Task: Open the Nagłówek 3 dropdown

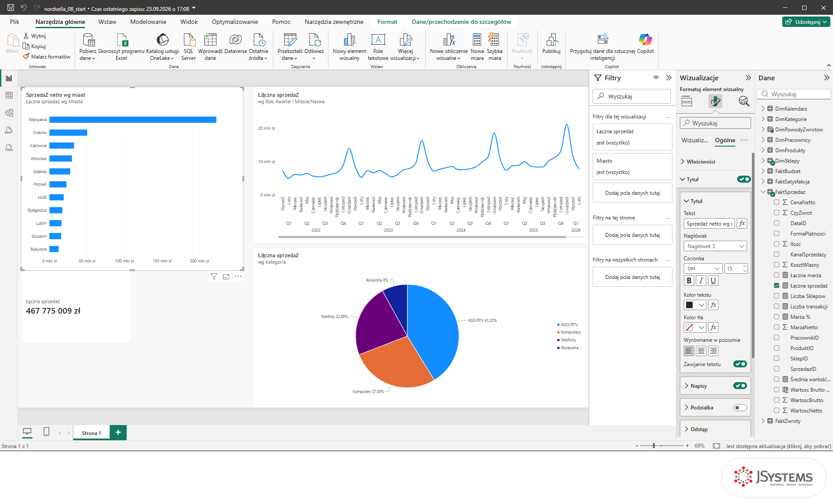Action: 715,246
